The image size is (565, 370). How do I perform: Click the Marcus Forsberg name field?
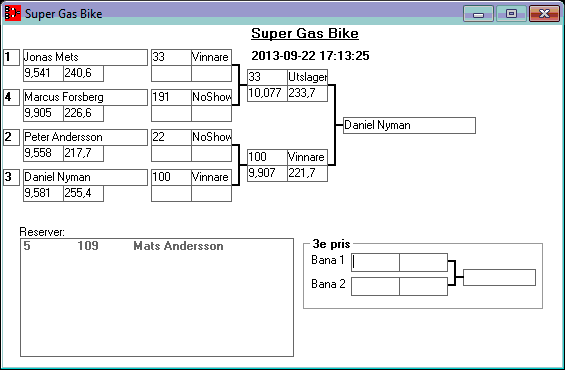click(x=85, y=97)
